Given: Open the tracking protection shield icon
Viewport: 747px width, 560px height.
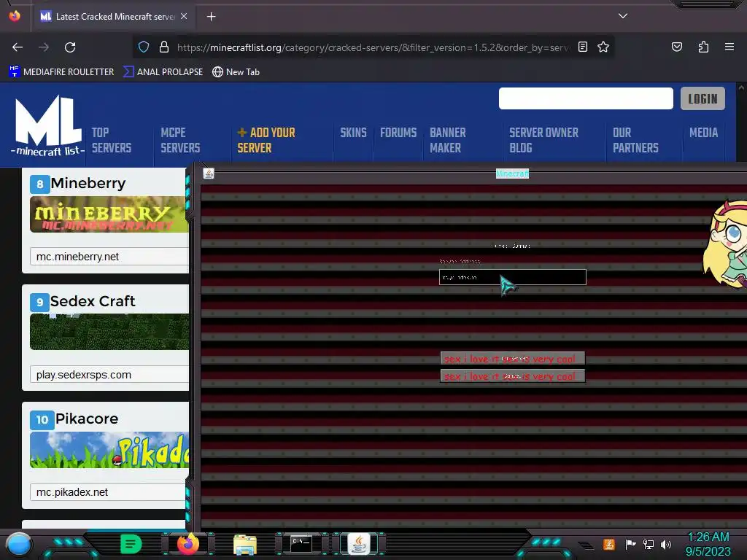Looking at the screenshot, I should [x=144, y=47].
